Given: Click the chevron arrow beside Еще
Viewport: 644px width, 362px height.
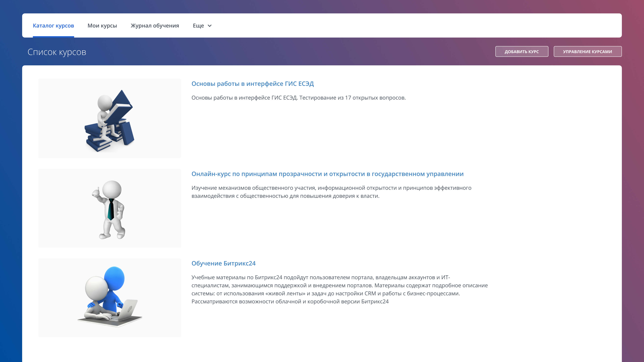Looking at the screenshot, I should click(210, 26).
